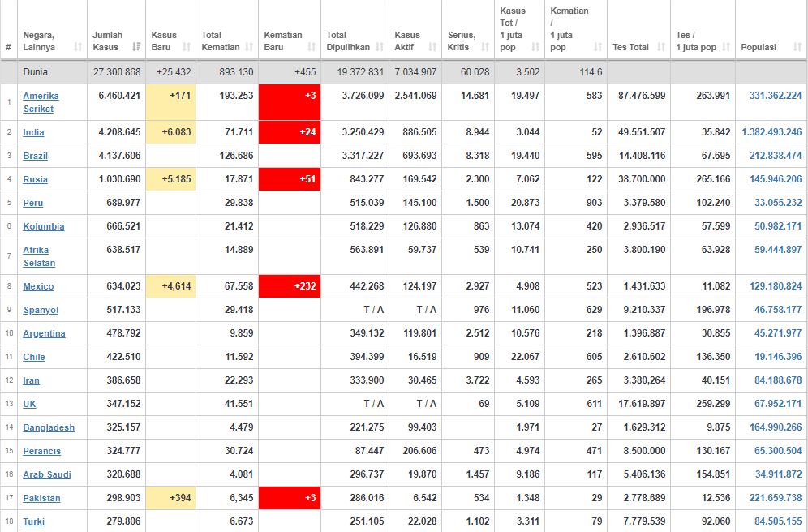Viewport: 808px width, 532px height.
Task: Open the Arab Saudi country link
Action: (x=47, y=474)
